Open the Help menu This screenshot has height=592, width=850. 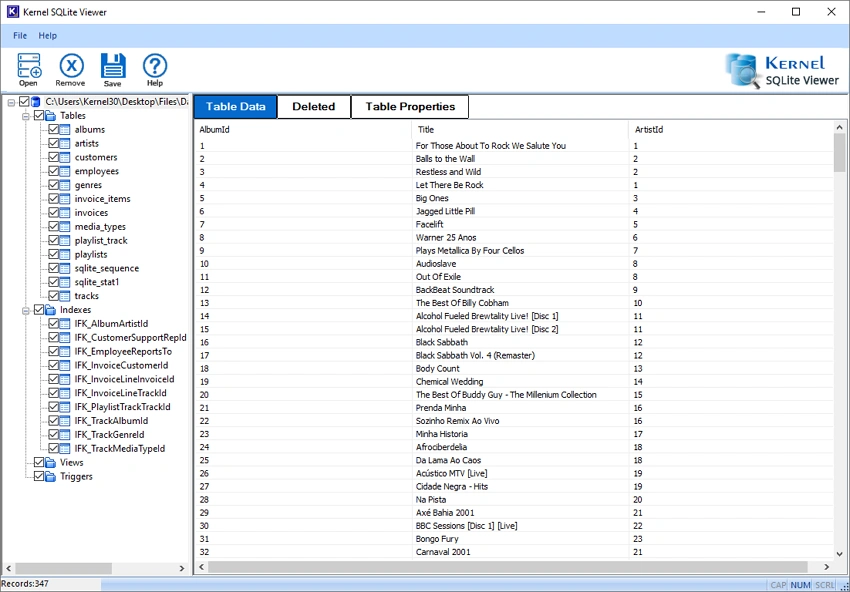coord(48,36)
